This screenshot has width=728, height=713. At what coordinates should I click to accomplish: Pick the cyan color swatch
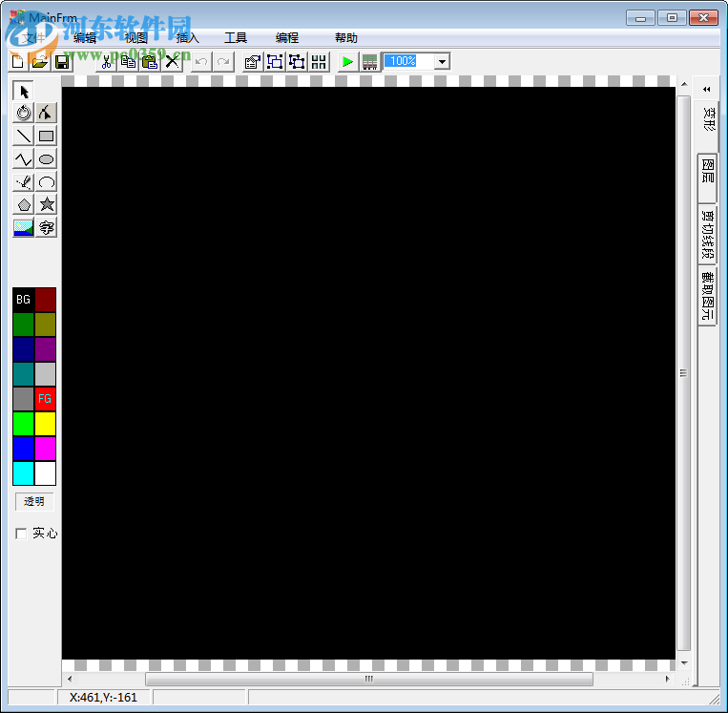pyautogui.click(x=23, y=472)
